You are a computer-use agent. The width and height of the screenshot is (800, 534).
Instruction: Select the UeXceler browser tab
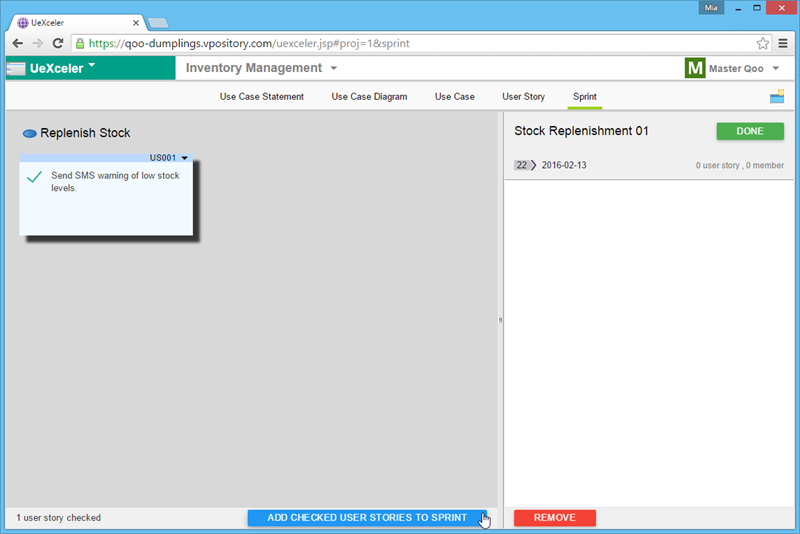point(78,23)
